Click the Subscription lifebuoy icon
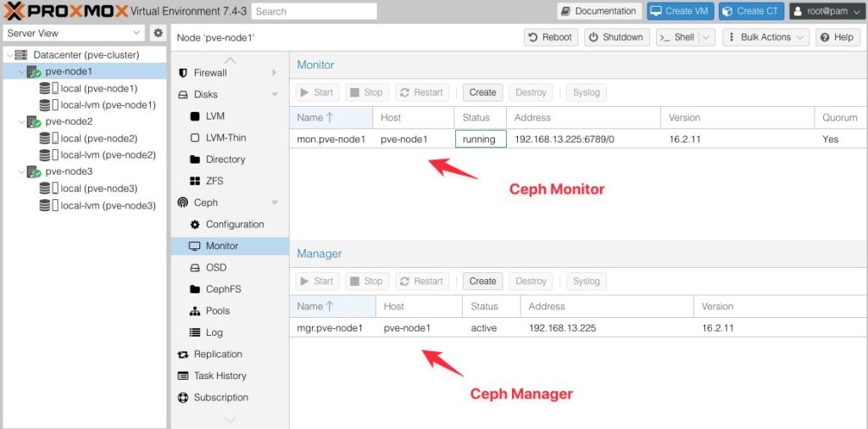The image size is (868, 429). click(183, 398)
